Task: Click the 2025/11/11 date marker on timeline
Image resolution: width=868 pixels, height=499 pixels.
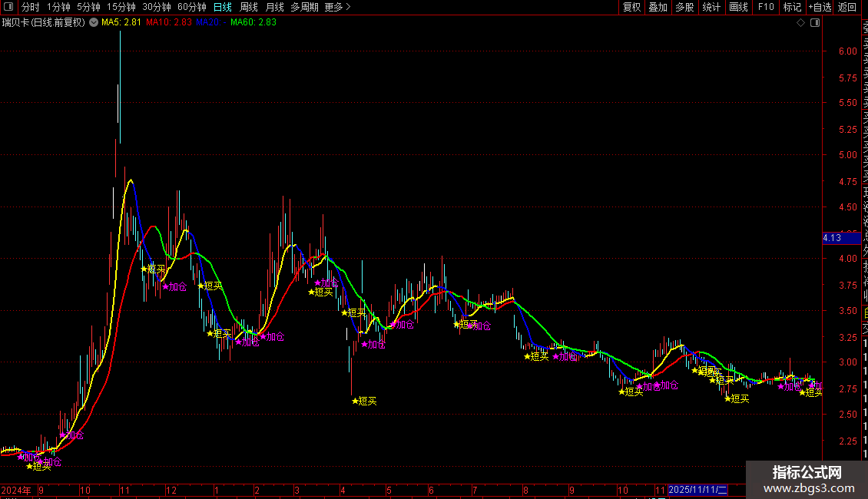Action: (697, 490)
